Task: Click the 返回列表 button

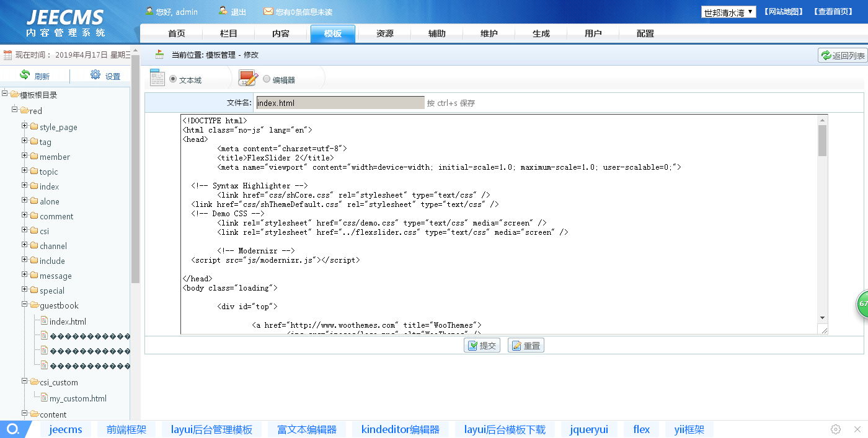Action: tap(843, 55)
